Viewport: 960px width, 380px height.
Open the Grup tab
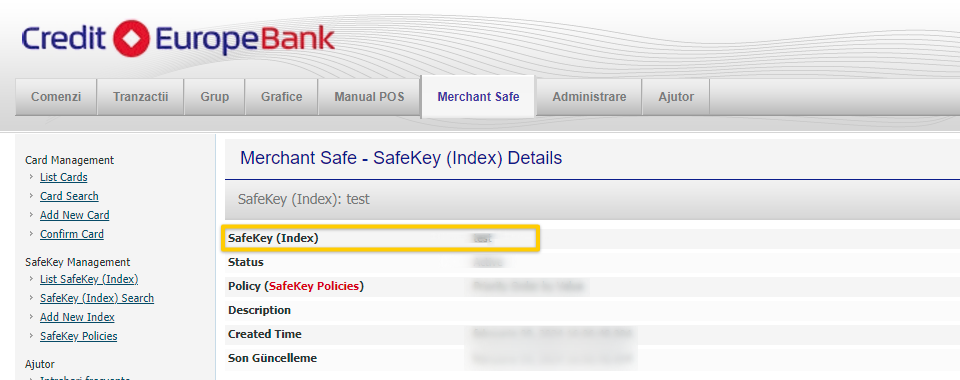(x=215, y=97)
